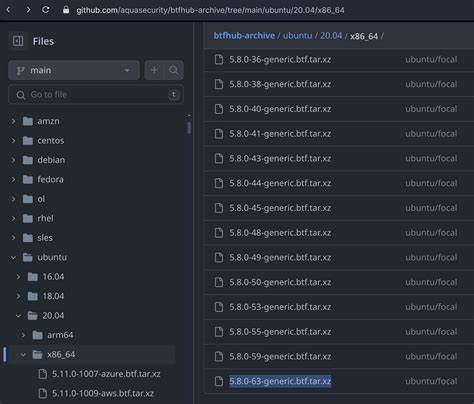
Task: Expand the sles folder chevron
Action: (x=13, y=238)
